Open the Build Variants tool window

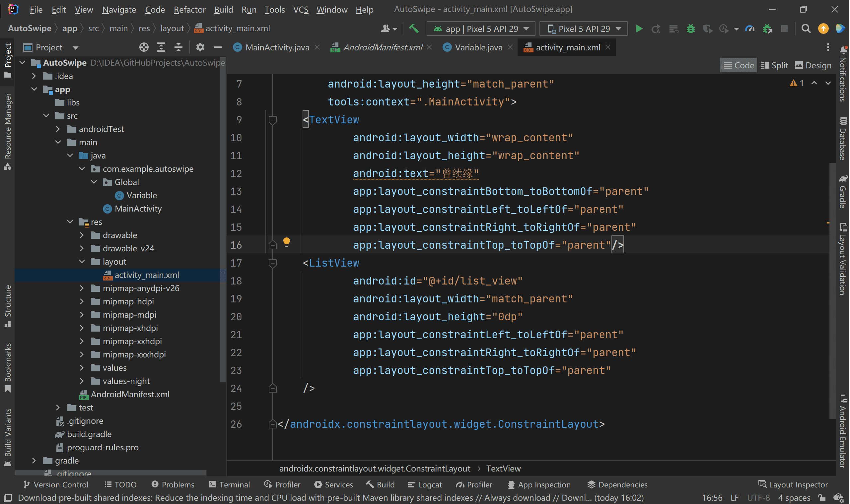(x=8, y=438)
